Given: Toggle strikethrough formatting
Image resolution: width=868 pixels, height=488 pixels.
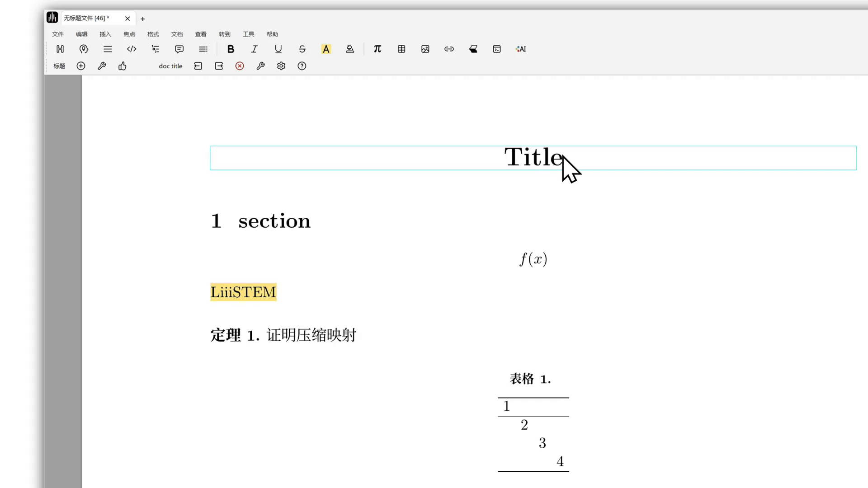Looking at the screenshot, I should [302, 49].
